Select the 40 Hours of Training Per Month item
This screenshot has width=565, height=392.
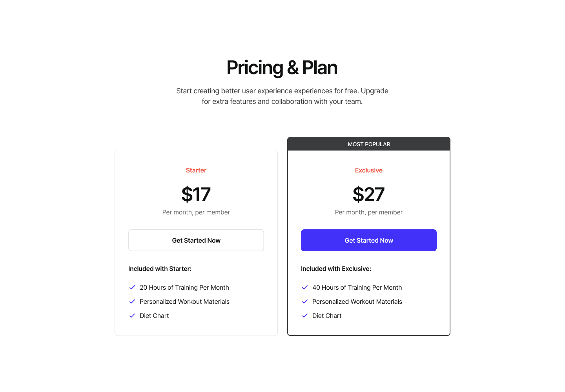pyautogui.click(x=357, y=287)
